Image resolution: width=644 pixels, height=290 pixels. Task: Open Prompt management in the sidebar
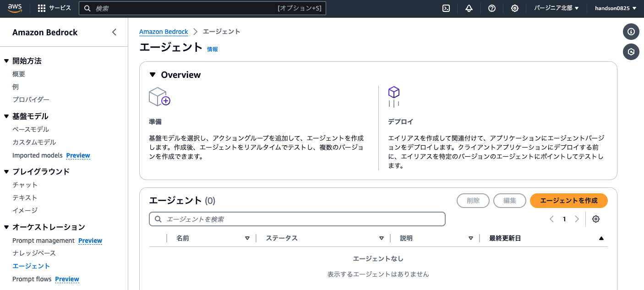tap(44, 241)
